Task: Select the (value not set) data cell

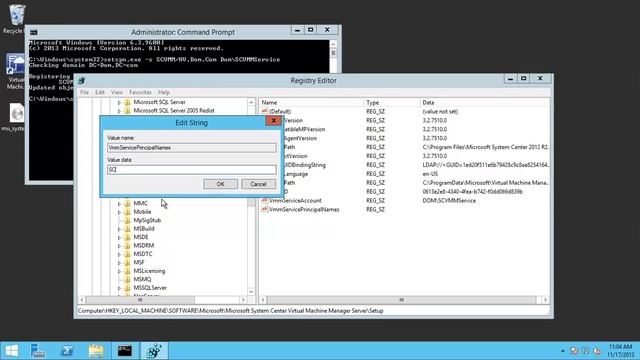Action: [x=440, y=111]
